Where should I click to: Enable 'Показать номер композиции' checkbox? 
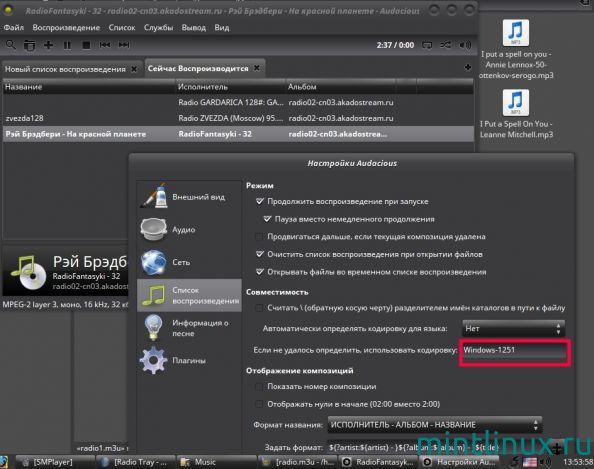[x=259, y=386]
